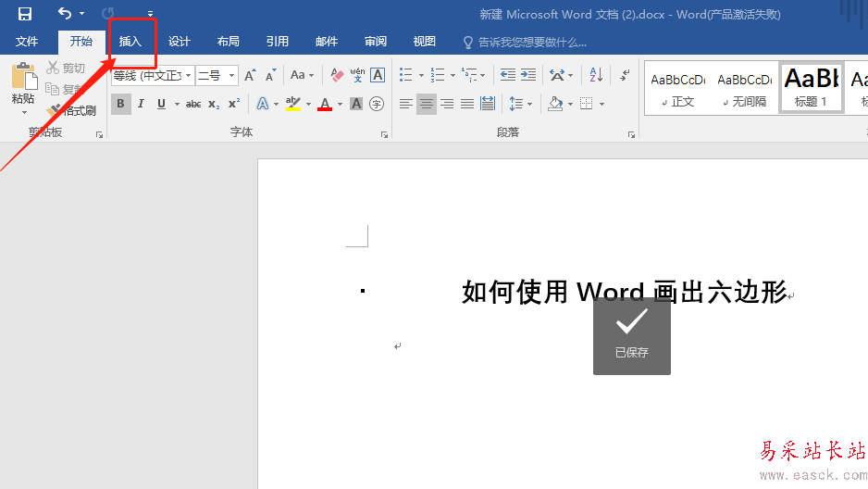This screenshot has height=489, width=868.
Task: Clear all formatting with the eraser icon
Action: pos(337,75)
